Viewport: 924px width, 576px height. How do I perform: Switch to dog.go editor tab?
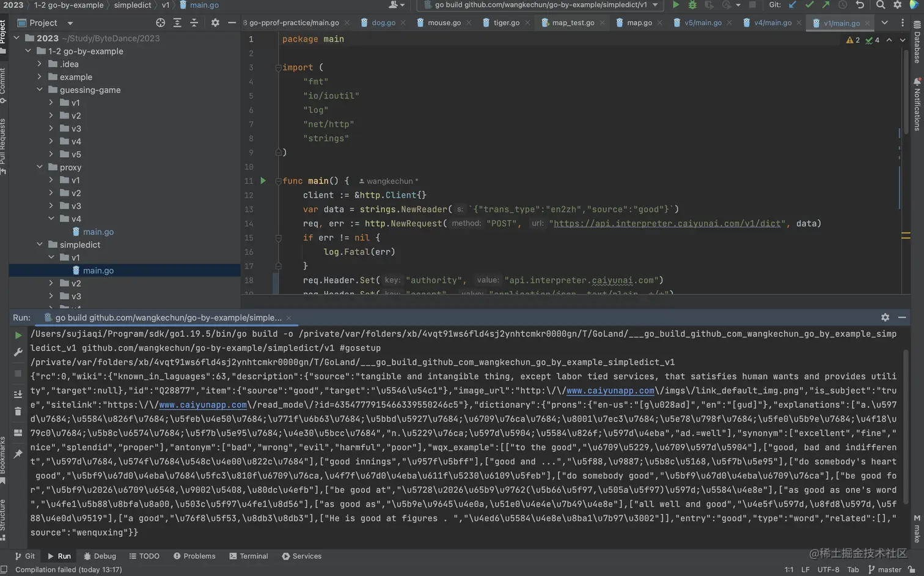[383, 23]
